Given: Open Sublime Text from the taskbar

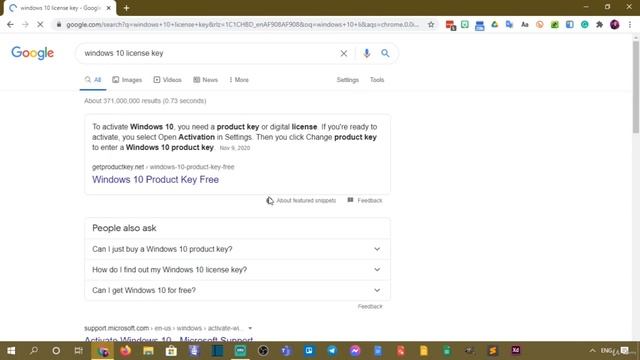Looking at the screenshot, I should click(493, 351).
